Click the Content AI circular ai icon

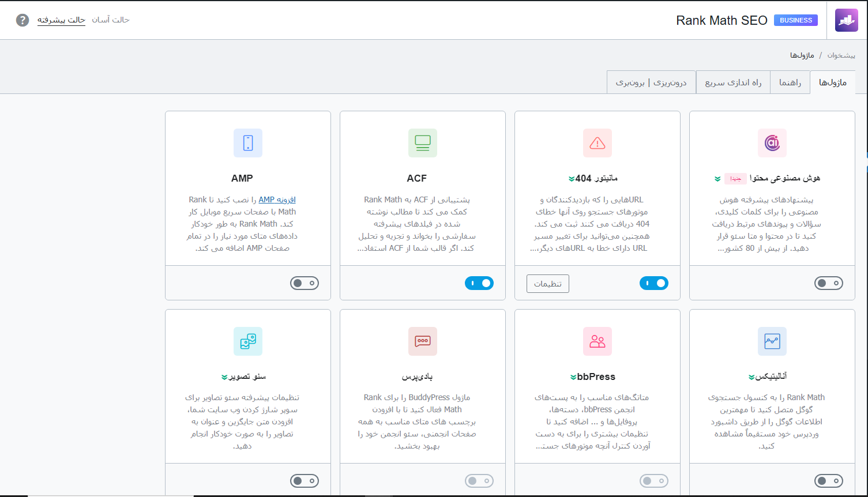(x=772, y=142)
